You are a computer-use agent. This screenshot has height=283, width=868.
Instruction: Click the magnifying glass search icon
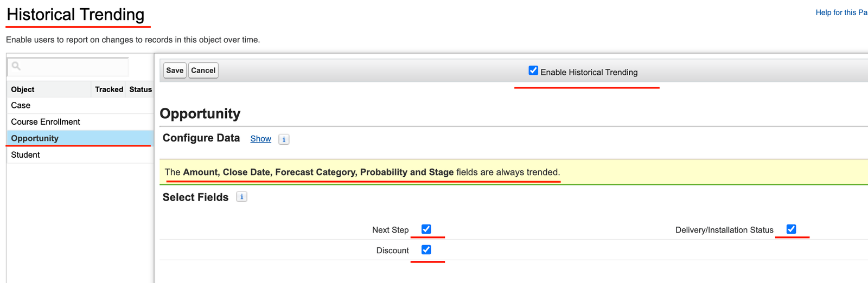[x=16, y=66]
